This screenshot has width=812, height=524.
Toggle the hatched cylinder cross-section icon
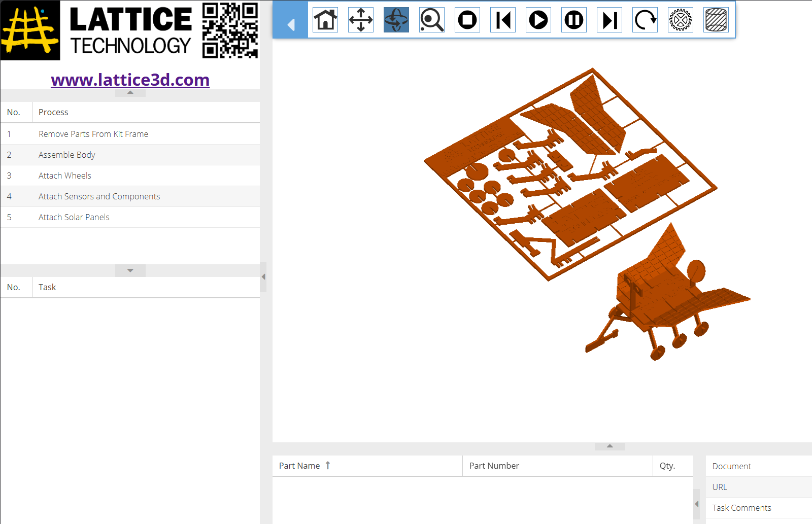click(x=716, y=20)
